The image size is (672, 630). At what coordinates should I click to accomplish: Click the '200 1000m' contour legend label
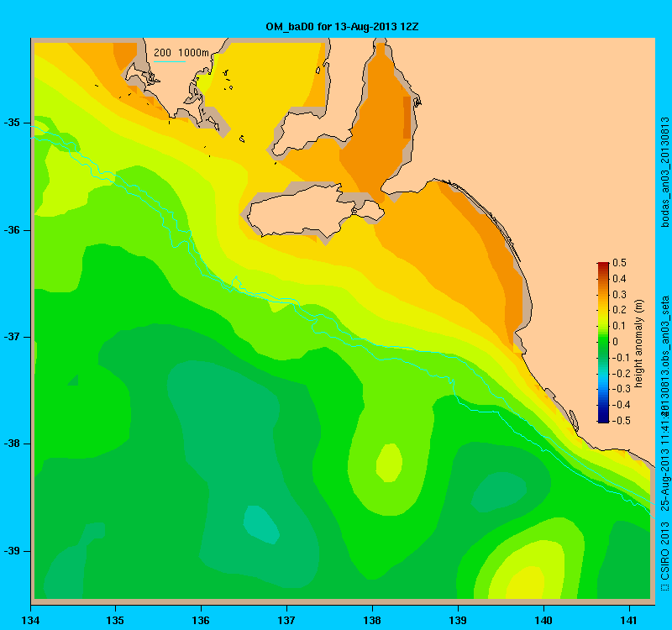tap(181, 52)
